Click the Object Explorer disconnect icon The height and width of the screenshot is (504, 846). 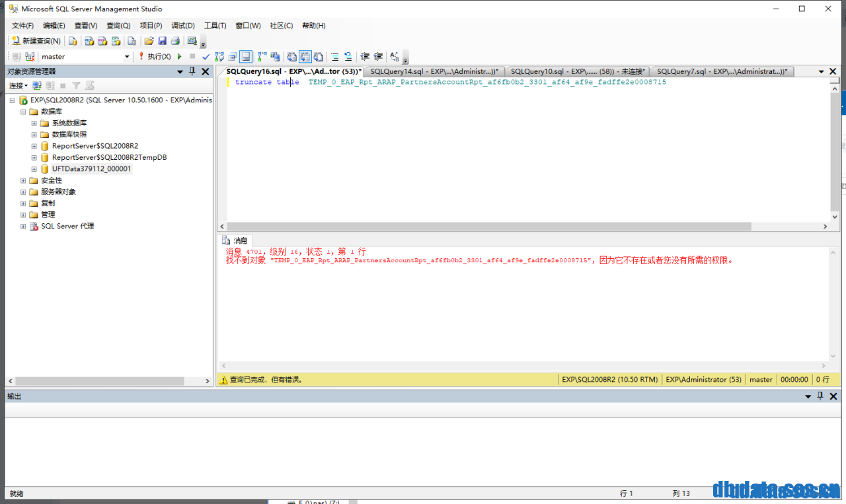coord(50,86)
